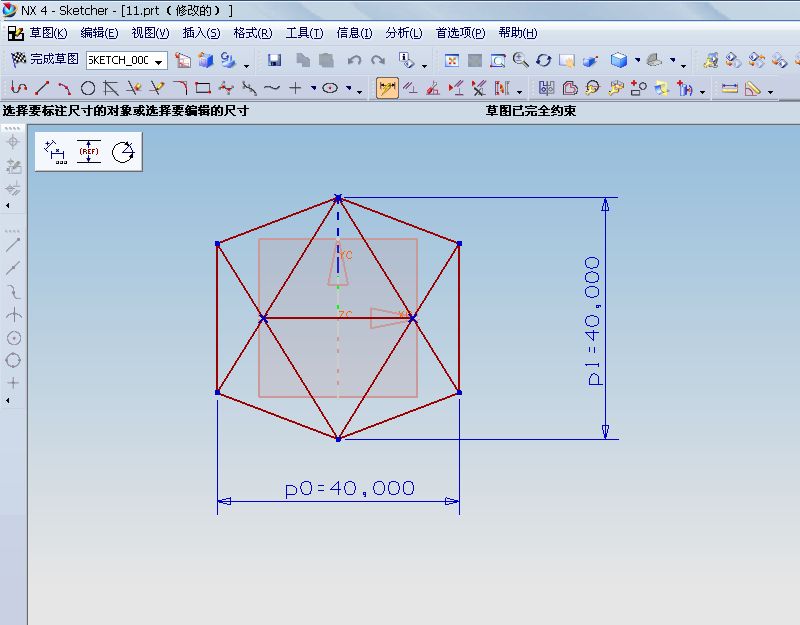Click the Reattach sketch icon
Screen dimensions: 800x625
pos(228,60)
